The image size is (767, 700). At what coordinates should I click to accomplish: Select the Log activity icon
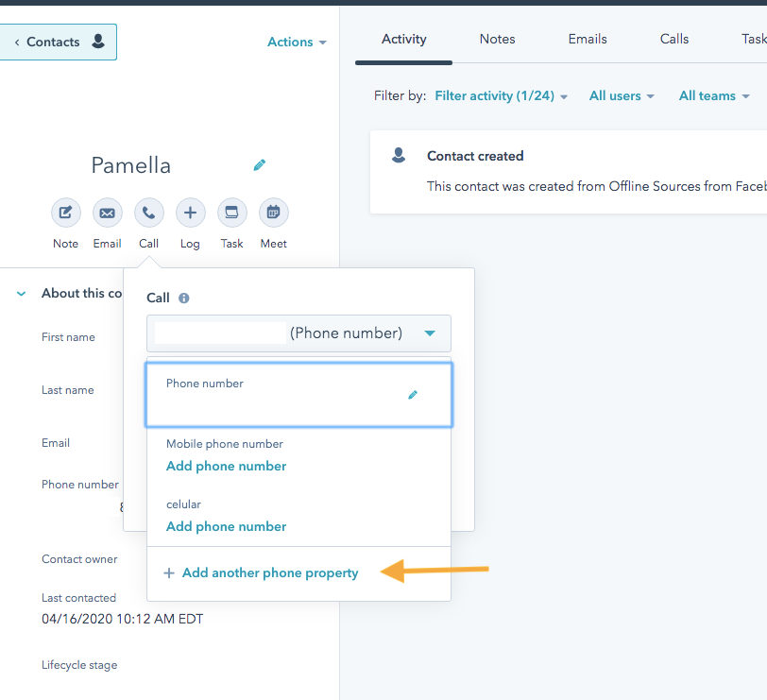[190, 213]
